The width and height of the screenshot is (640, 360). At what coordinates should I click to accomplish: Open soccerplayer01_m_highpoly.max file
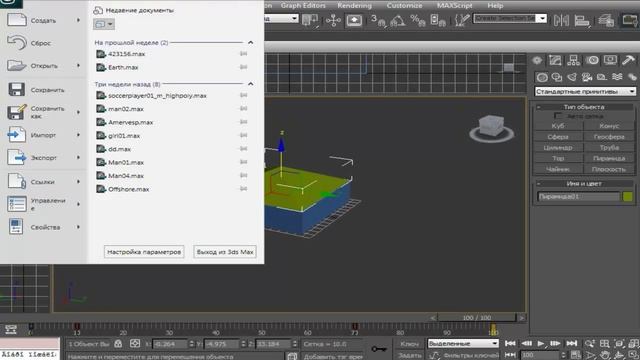pyautogui.click(x=157, y=96)
